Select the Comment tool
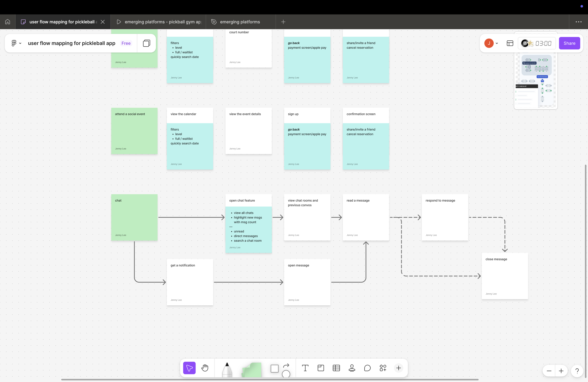Viewport: 588px width, 382px height. click(367, 368)
